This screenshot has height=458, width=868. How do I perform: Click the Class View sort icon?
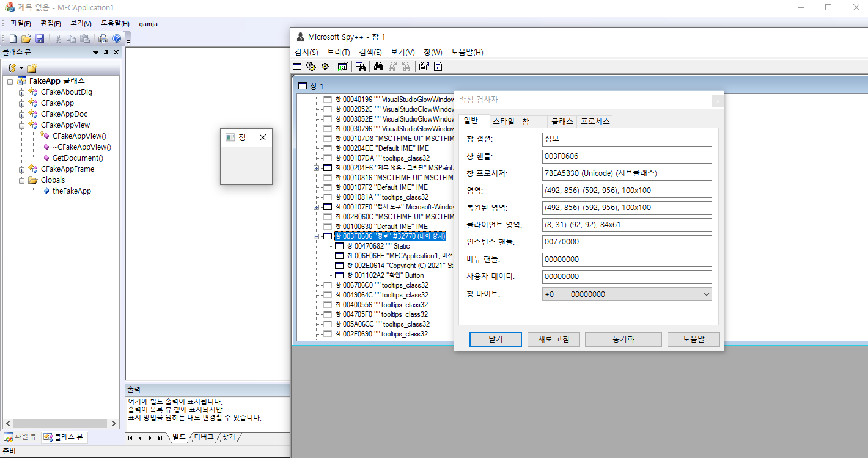(x=12, y=68)
